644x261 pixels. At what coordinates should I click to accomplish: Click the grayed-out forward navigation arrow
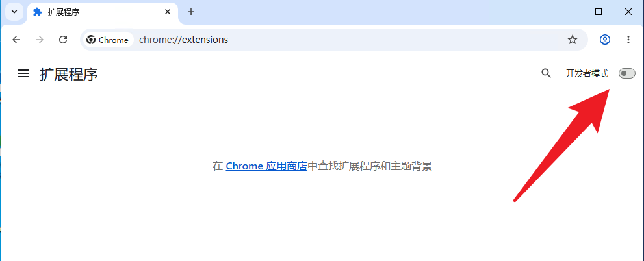(40, 40)
